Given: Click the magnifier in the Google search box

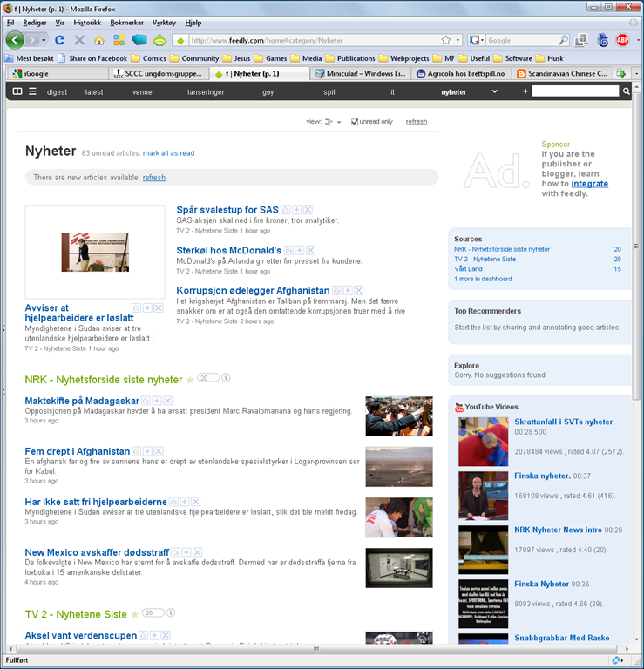Looking at the screenshot, I should point(563,40).
